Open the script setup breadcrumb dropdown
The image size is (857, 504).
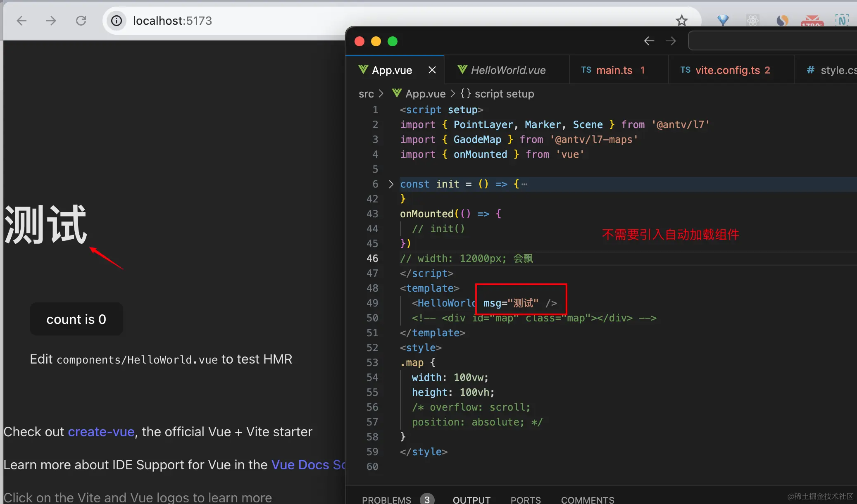(498, 94)
